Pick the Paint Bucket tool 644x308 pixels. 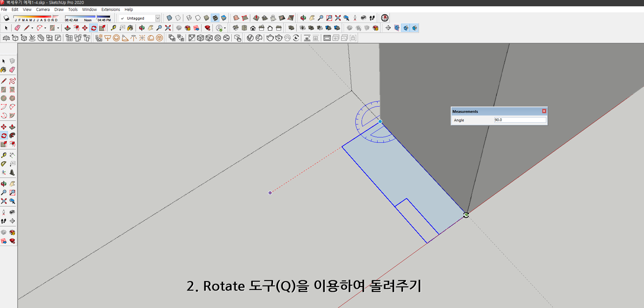point(4,70)
